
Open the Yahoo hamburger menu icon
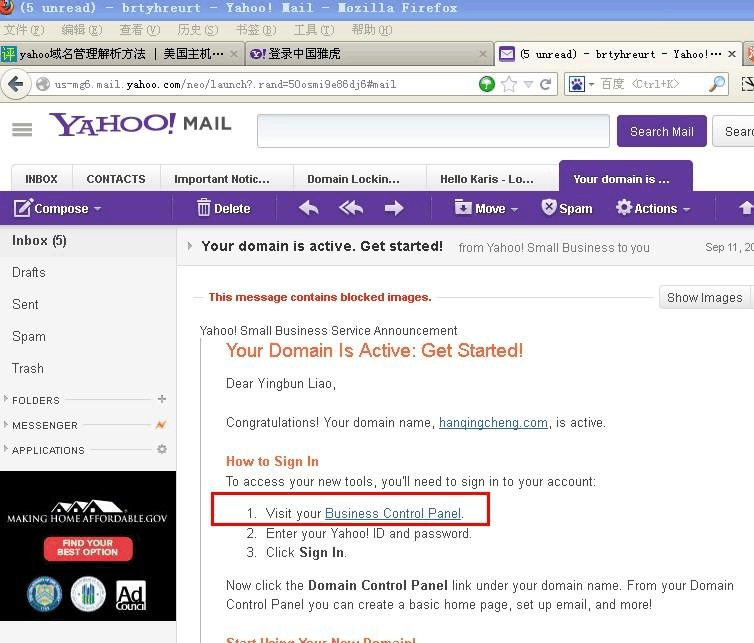coord(21,130)
